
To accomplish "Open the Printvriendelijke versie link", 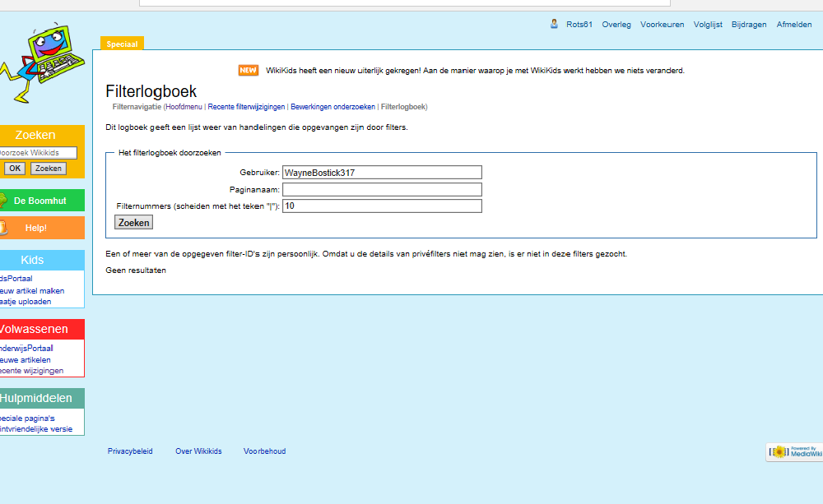I will 36,429.
